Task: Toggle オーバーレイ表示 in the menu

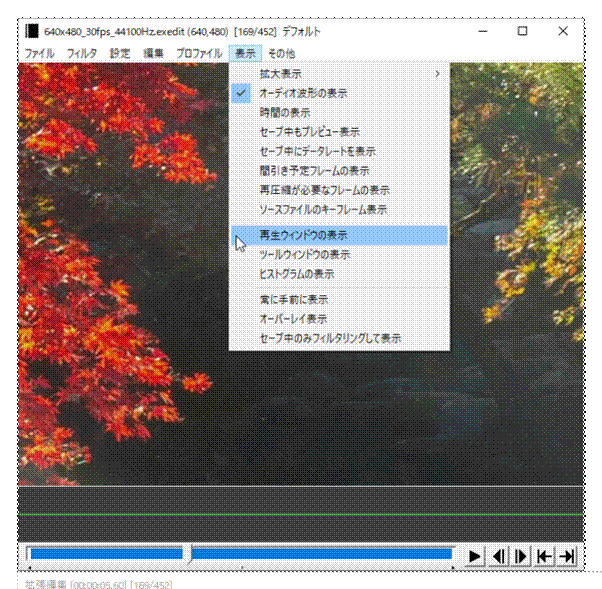Action: [292, 319]
